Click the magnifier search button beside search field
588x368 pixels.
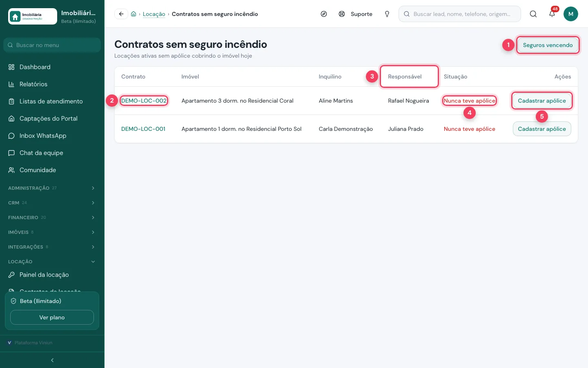coord(533,14)
